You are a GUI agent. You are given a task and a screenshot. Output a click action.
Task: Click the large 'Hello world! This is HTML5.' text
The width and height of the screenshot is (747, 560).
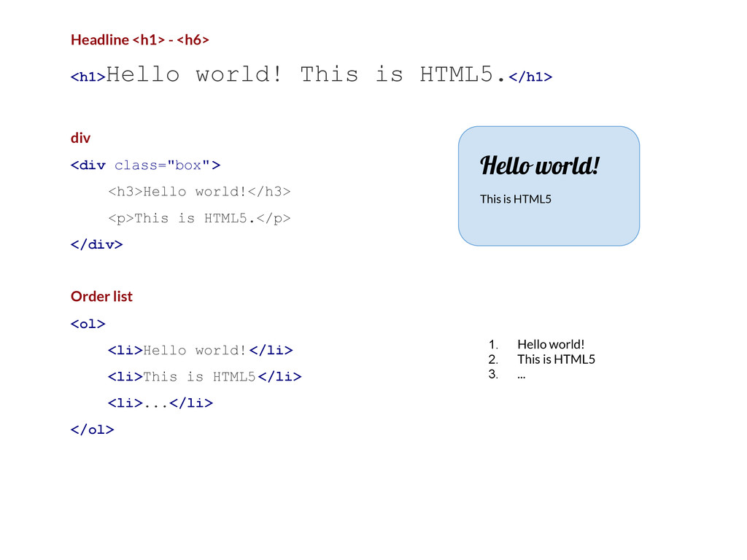coord(306,74)
